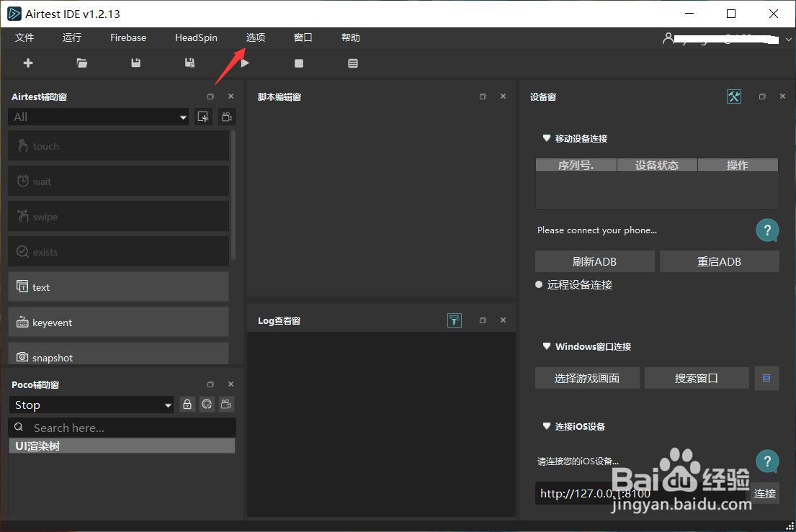The height and width of the screenshot is (532, 796).
Task: Close the 设备窗 panel
Action: [782, 96]
